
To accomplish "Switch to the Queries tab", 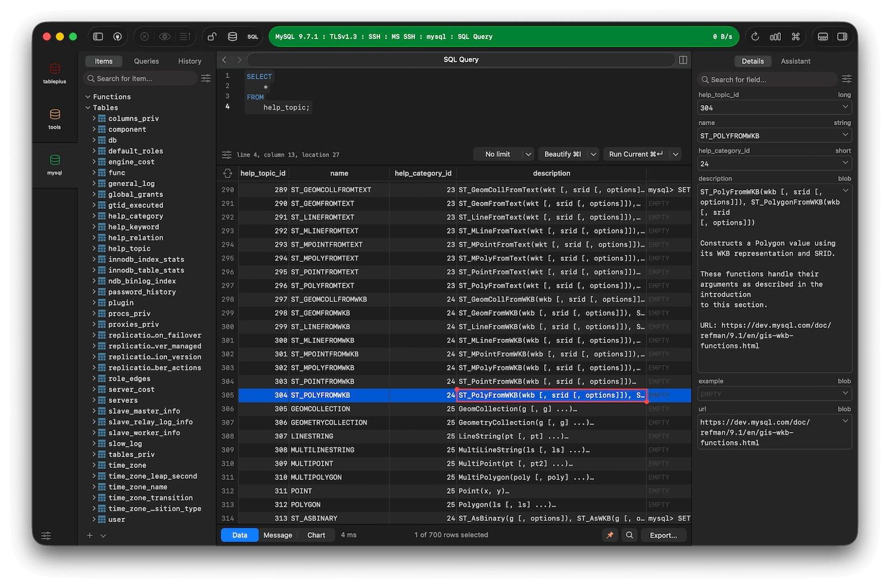I will (146, 61).
